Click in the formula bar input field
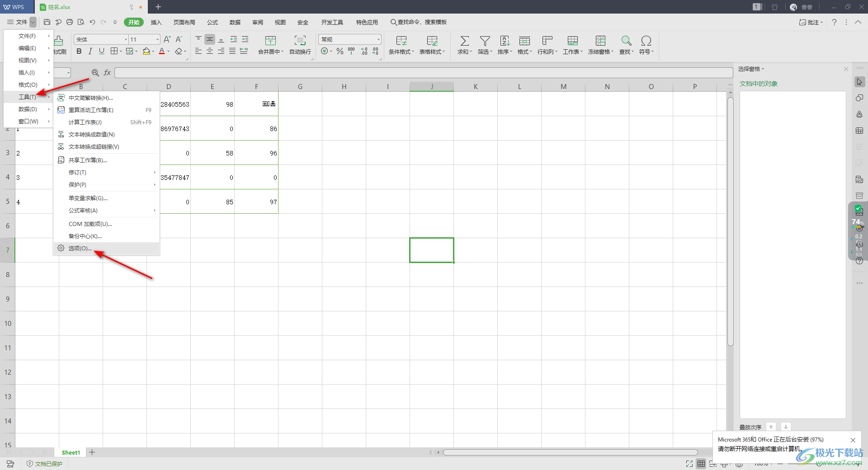Screen dimensions: 868x470 pyautogui.click(x=424, y=72)
